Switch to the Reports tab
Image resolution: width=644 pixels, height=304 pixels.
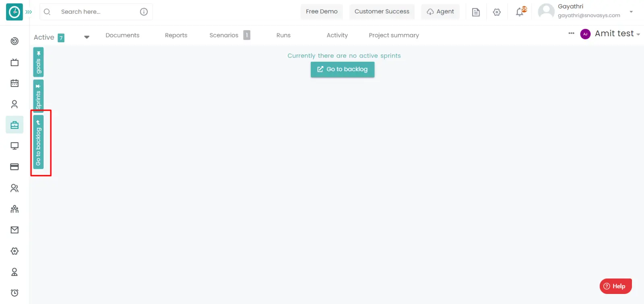point(176,35)
